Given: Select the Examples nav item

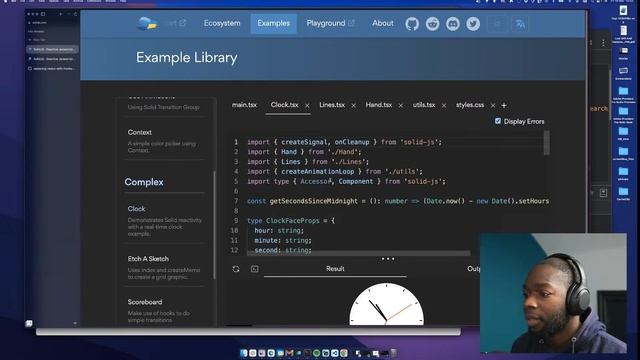Looking at the screenshot, I should (273, 23).
